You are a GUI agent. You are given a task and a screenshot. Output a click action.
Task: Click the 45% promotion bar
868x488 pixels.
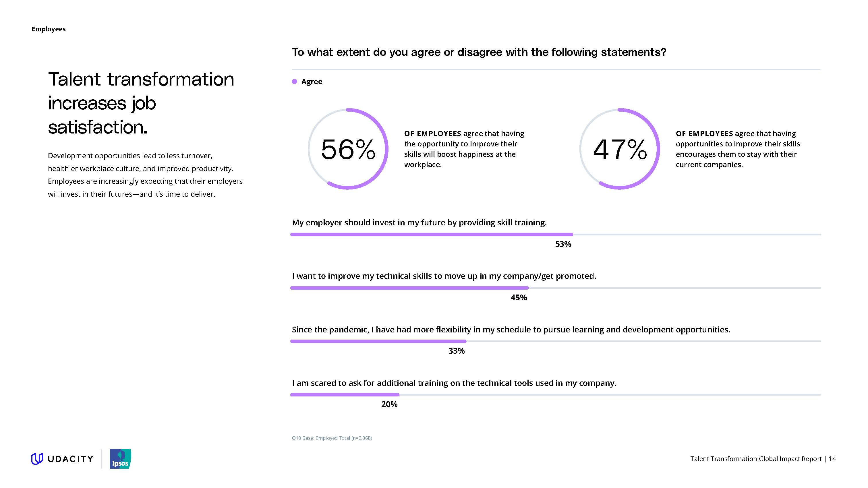point(409,288)
